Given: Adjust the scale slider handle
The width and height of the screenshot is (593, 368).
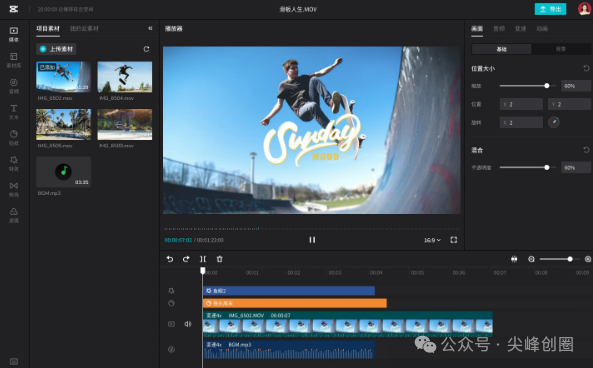Looking at the screenshot, I should (x=546, y=86).
